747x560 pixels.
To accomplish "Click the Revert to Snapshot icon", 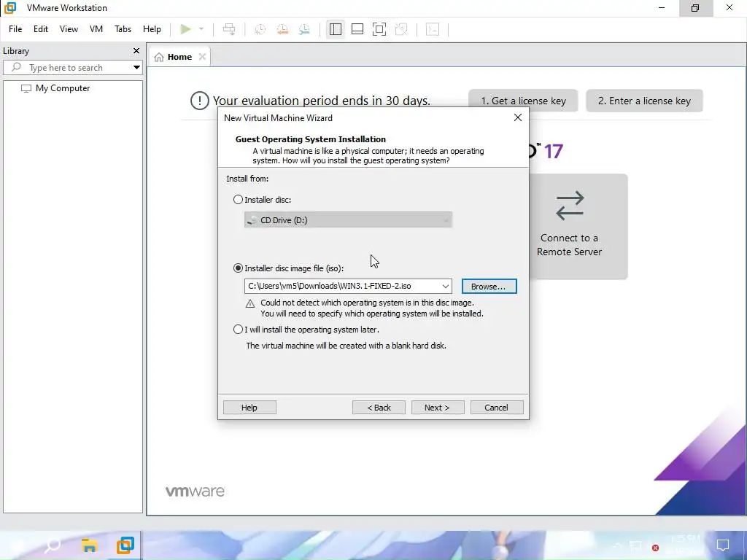I will tap(282, 29).
